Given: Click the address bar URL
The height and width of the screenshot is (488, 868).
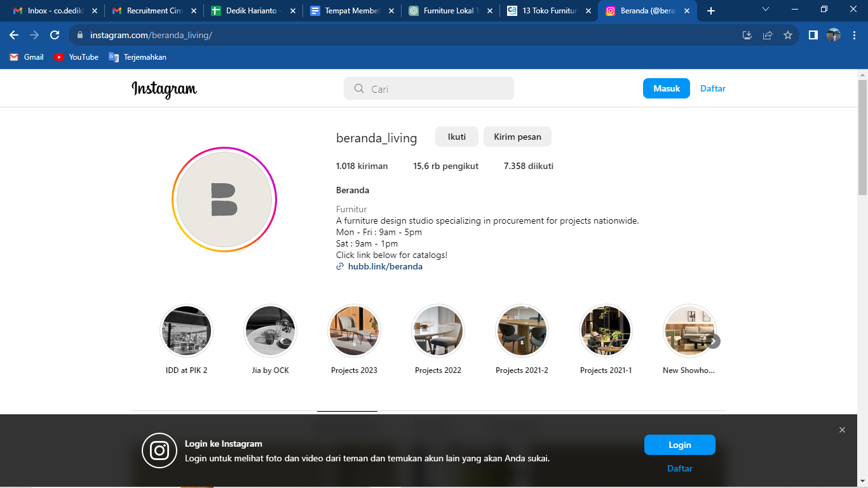Looking at the screenshot, I should (151, 35).
